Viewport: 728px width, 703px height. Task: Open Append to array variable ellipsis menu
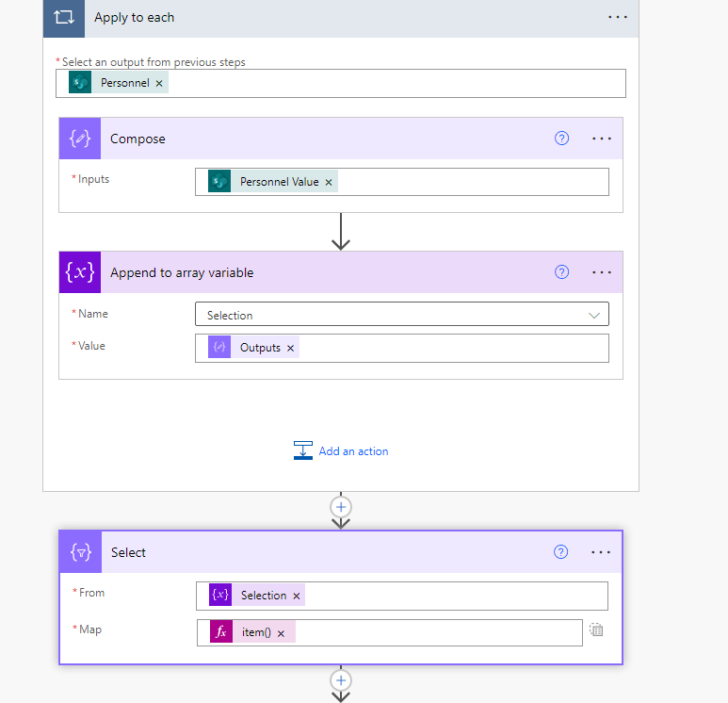(602, 272)
